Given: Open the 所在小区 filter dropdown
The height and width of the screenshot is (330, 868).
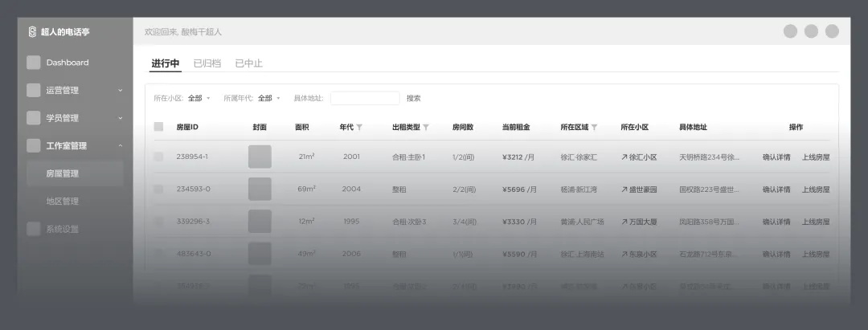Looking at the screenshot, I should [199, 99].
